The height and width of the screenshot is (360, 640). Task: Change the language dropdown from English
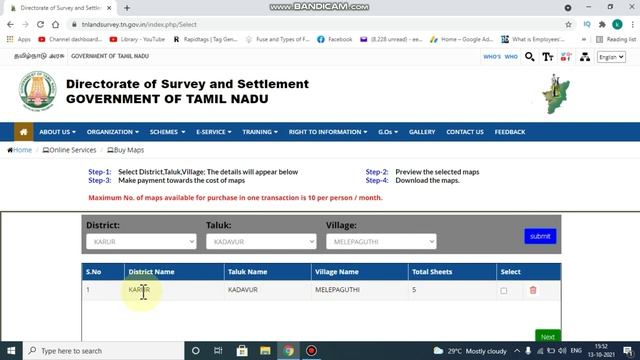pyautogui.click(x=611, y=57)
